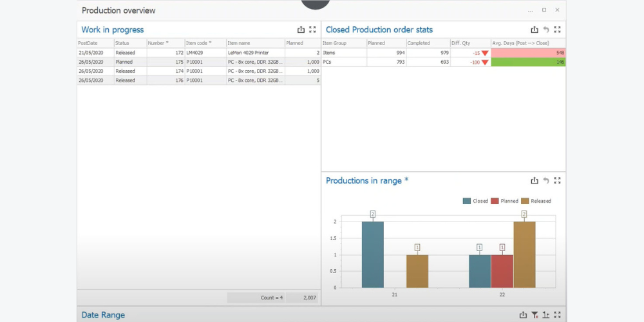Image resolution: width=644 pixels, height=322 pixels.
Task: Select the Closed bar for 21
Action: [372, 254]
